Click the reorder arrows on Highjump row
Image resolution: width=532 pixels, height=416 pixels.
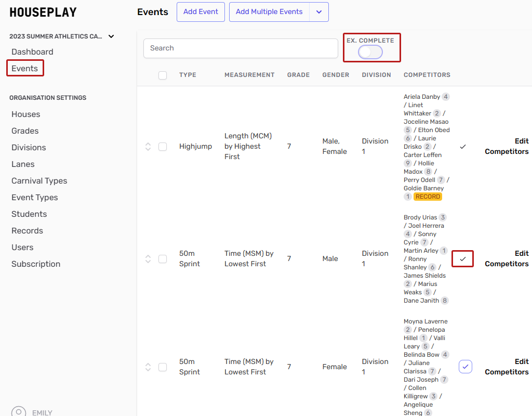148,147
